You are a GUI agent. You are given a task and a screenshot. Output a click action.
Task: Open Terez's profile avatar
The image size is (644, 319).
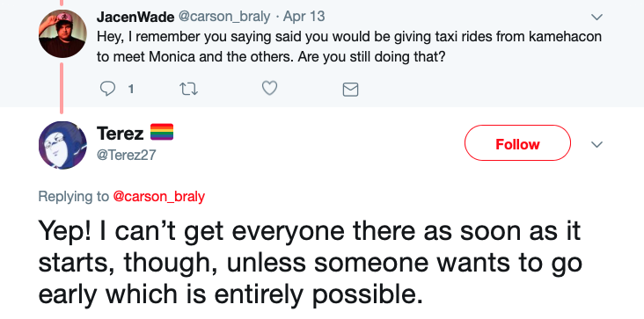62,145
